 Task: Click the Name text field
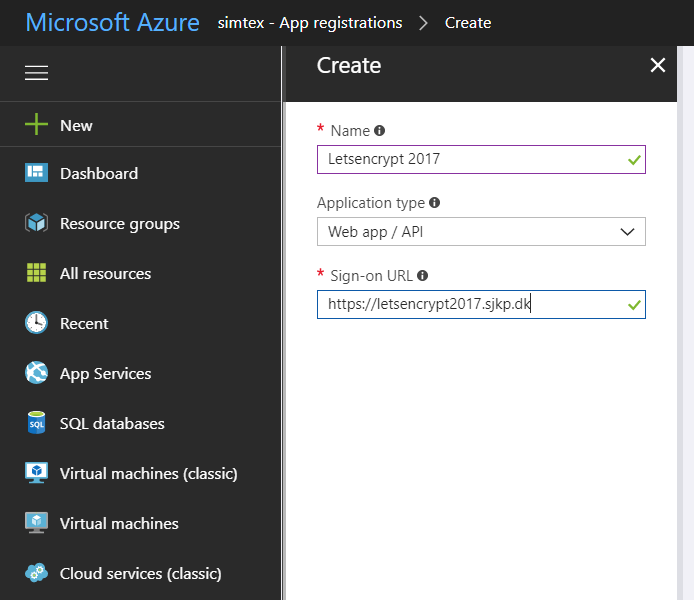(470, 159)
